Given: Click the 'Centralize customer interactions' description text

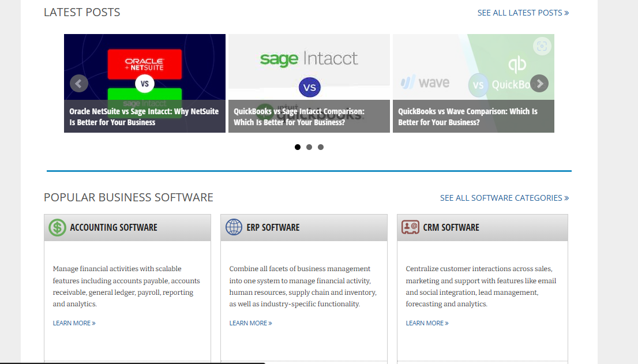Looking at the screenshot, I should pyautogui.click(x=481, y=286).
